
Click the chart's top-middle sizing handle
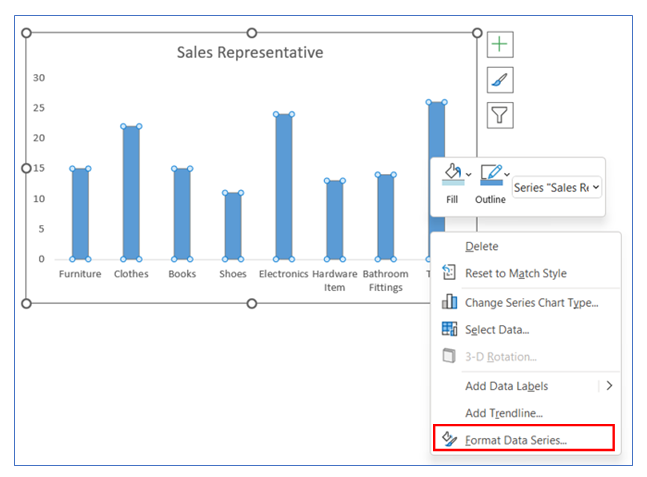click(252, 33)
